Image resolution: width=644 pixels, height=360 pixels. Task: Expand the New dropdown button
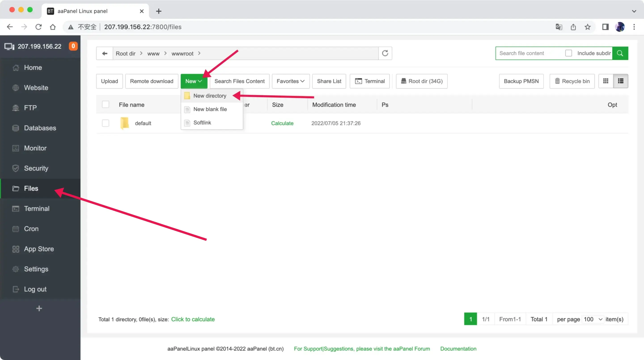194,81
